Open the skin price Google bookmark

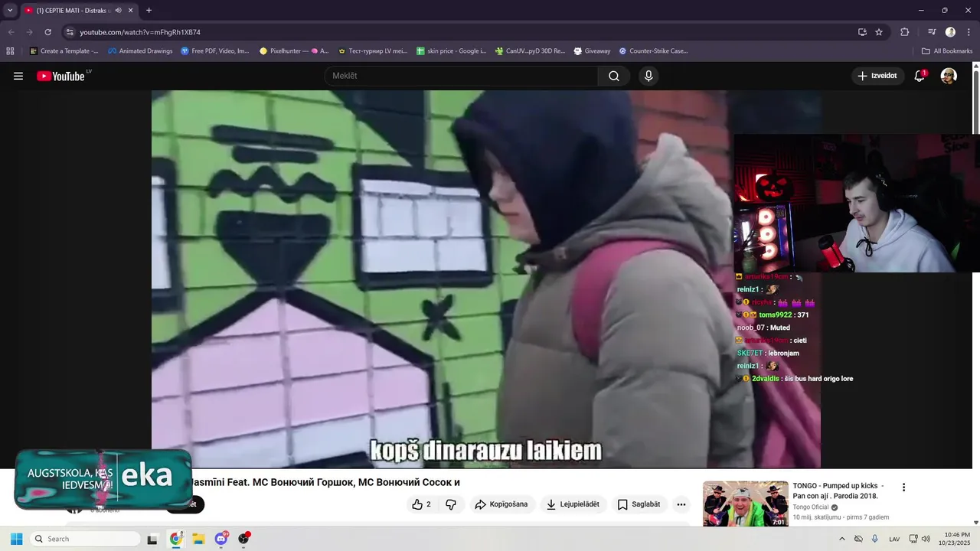pyautogui.click(x=451, y=51)
